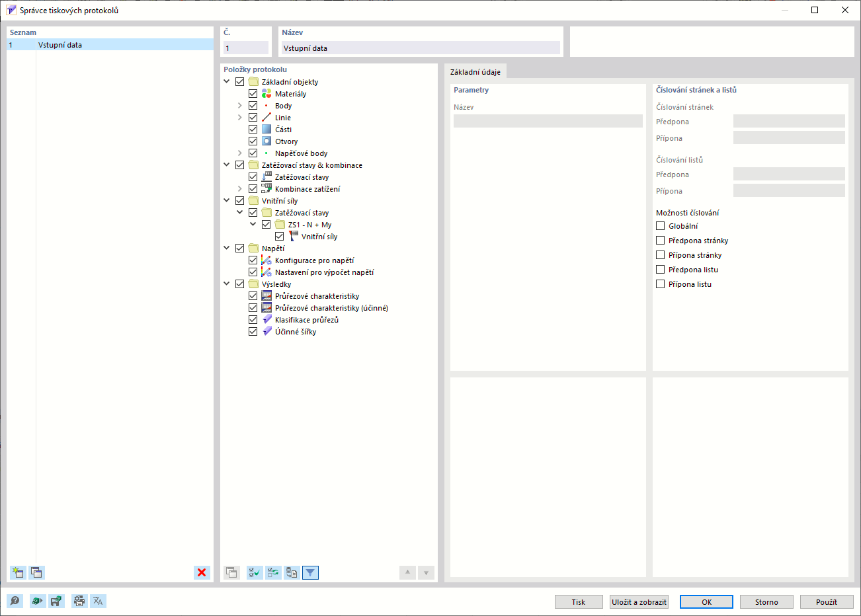Viewport: 861px width, 616px height.
Task: Open the language translation icon
Action: tap(98, 601)
